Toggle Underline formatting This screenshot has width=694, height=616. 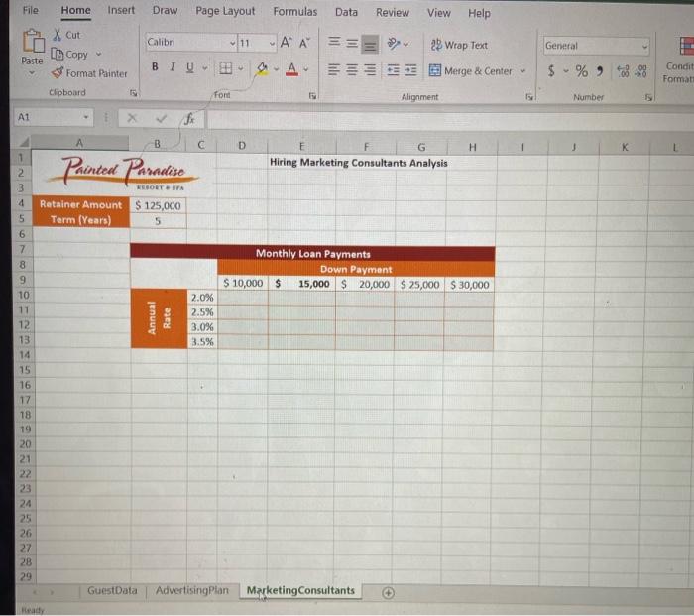click(190, 67)
